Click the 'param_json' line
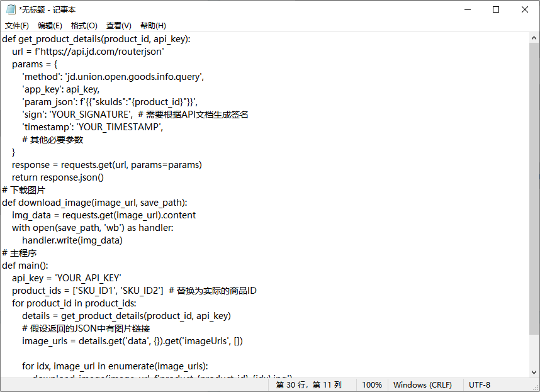Image resolution: width=540 pixels, height=392 pixels. coord(110,102)
